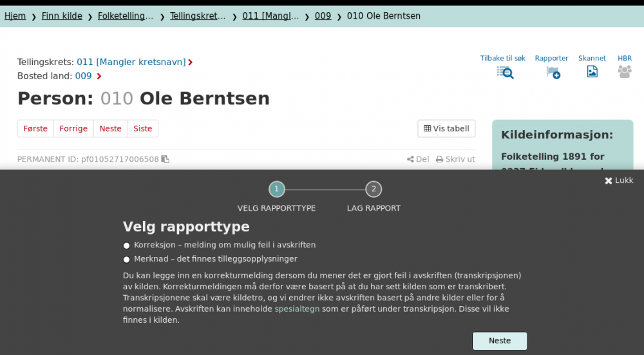Open Rapporter flag icon
This screenshot has width=644, height=355.
pyautogui.click(x=553, y=72)
